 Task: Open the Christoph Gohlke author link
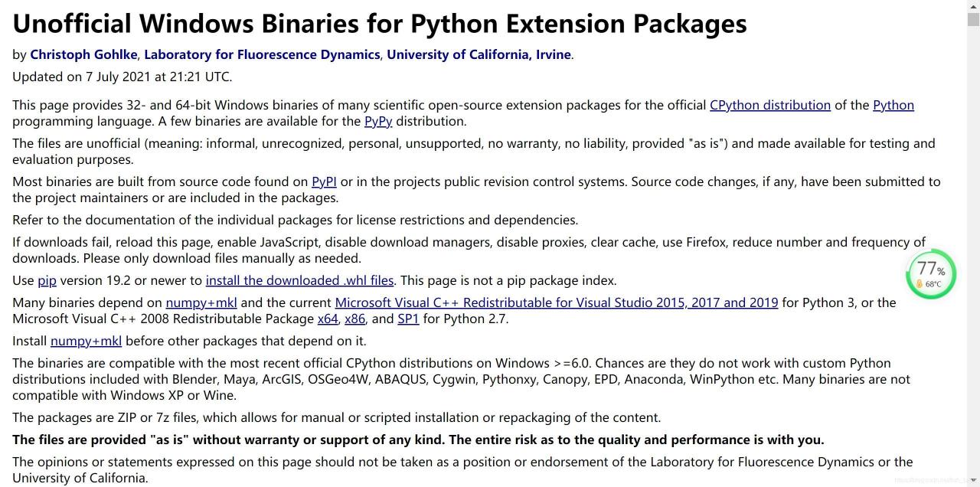pyautogui.click(x=83, y=54)
